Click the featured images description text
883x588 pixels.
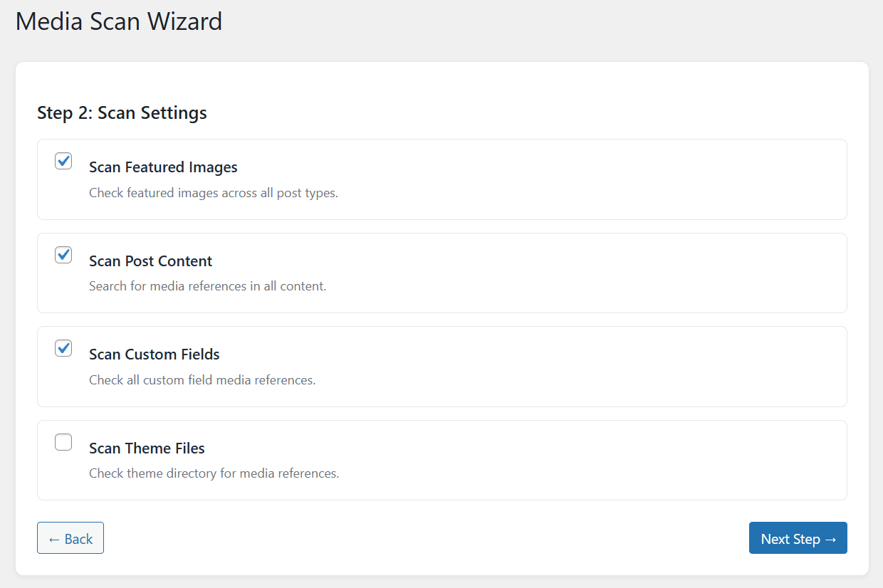213,193
